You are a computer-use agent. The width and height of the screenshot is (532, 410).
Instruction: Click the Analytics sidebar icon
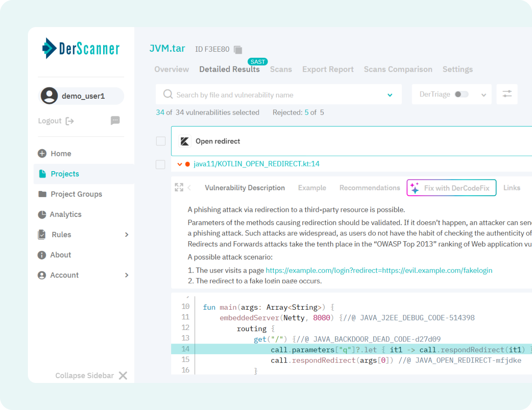click(x=42, y=214)
